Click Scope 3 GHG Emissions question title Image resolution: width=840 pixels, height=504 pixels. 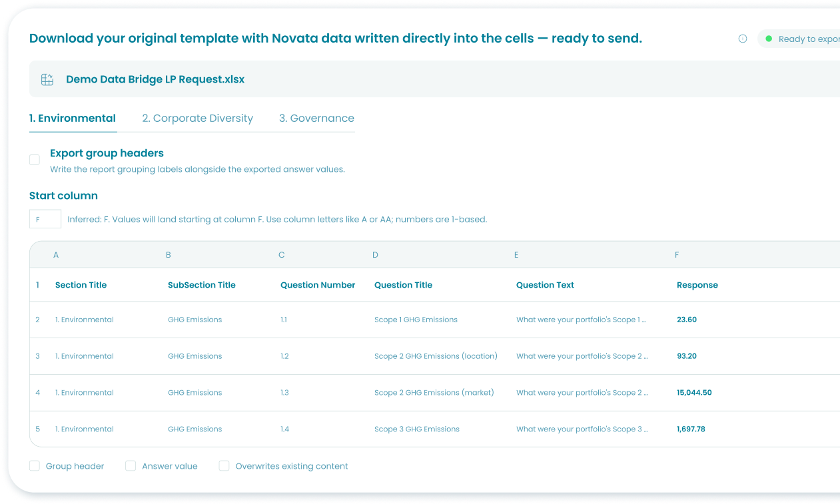tap(417, 429)
